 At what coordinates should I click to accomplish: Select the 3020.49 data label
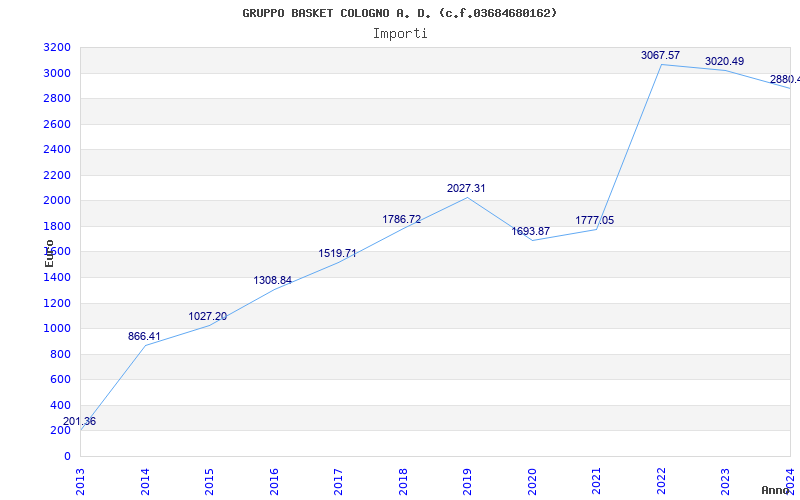coord(724,61)
